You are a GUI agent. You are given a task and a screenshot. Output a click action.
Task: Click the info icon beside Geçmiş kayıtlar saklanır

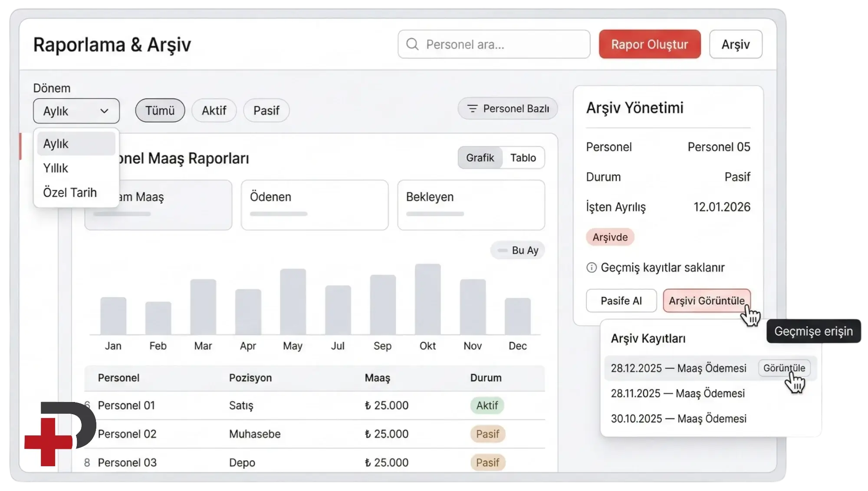click(x=591, y=267)
